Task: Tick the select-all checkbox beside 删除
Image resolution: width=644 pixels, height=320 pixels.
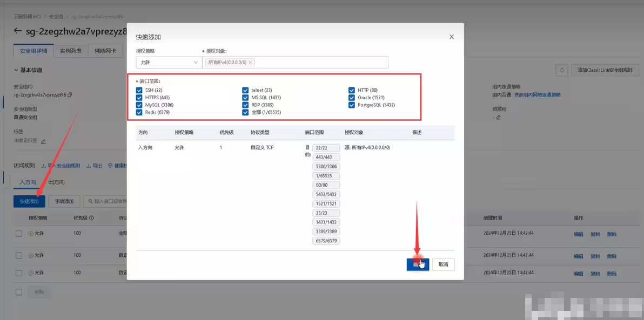Action: (19, 292)
